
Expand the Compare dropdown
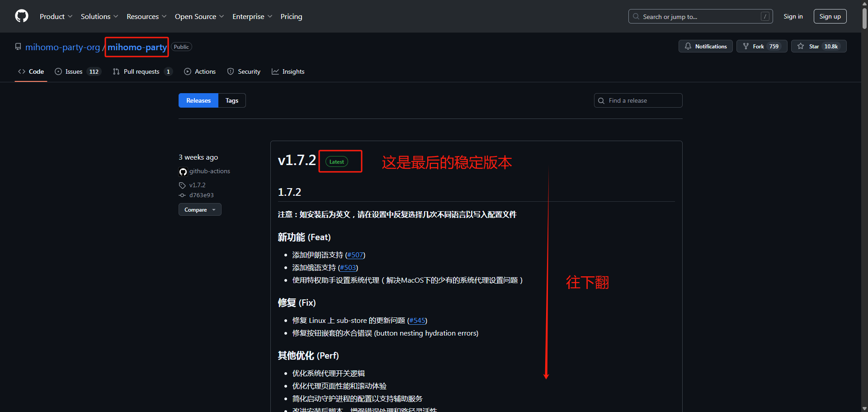(x=200, y=210)
